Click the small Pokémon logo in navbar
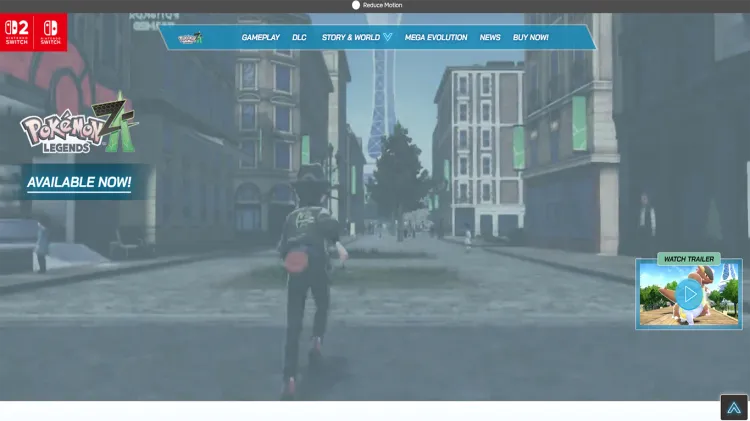The image size is (750, 421). (190, 38)
